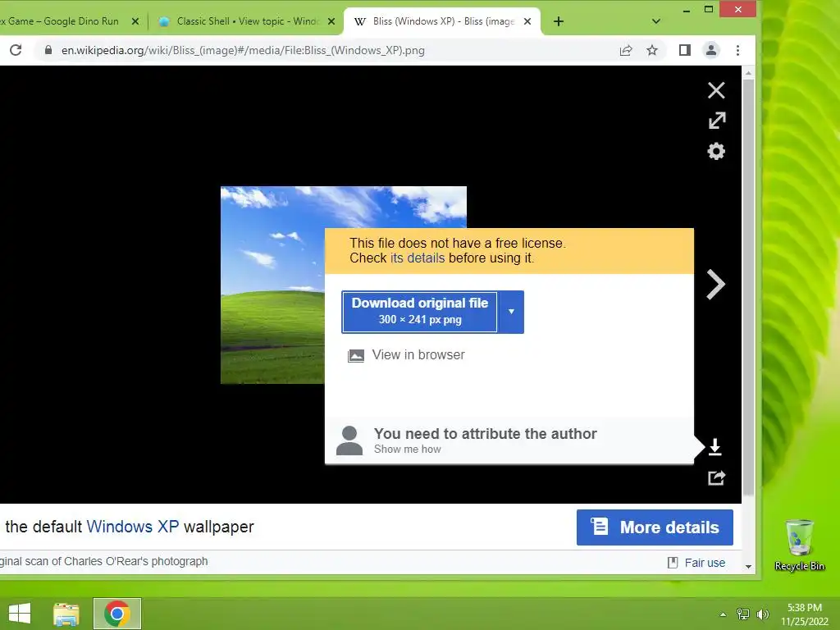Image resolution: width=840 pixels, height=630 pixels.
Task: Click the share/embed icon in viewer
Action: coord(716,477)
